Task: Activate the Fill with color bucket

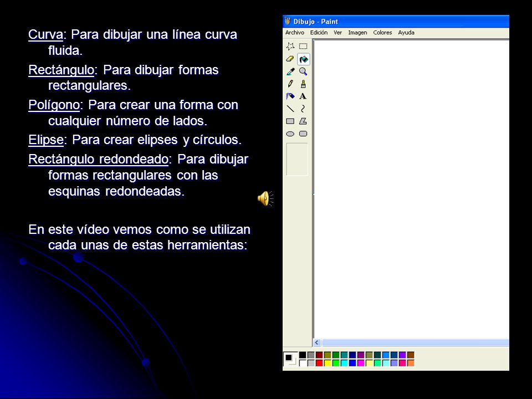Action: [x=303, y=59]
